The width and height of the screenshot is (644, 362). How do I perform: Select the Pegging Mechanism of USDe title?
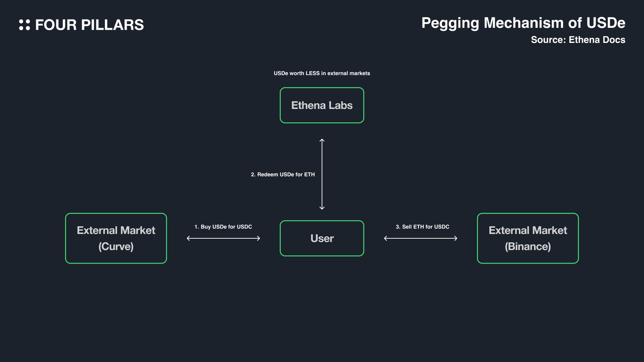point(523,23)
